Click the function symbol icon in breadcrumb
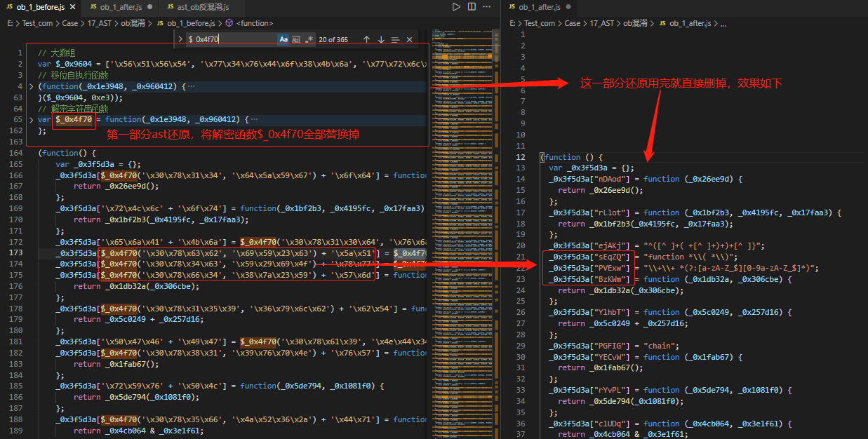The image size is (868, 439). point(229,23)
